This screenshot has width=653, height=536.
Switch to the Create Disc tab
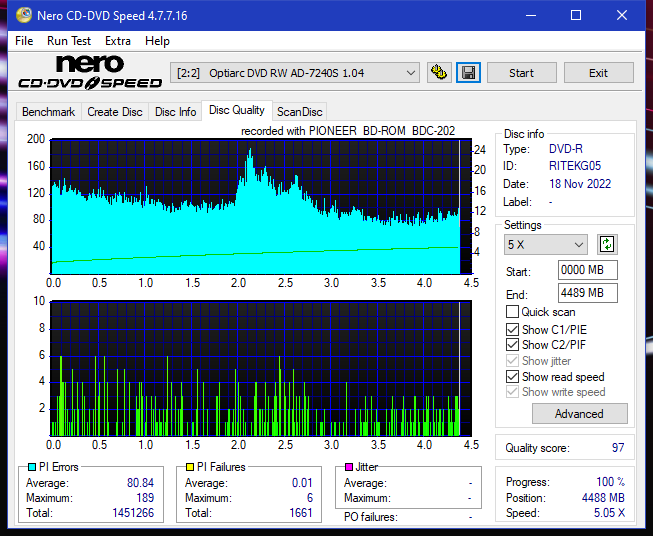115,112
